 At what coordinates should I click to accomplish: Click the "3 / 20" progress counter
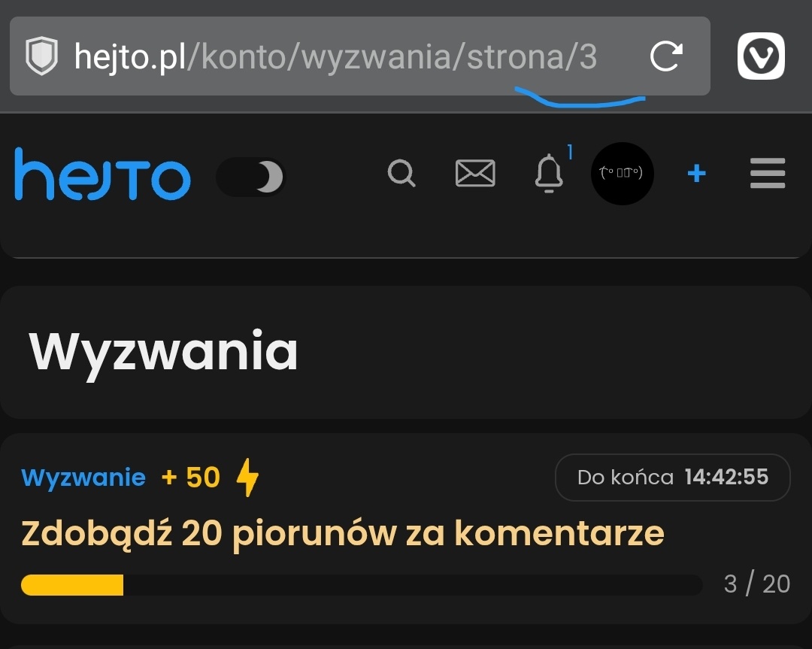[756, 584]
